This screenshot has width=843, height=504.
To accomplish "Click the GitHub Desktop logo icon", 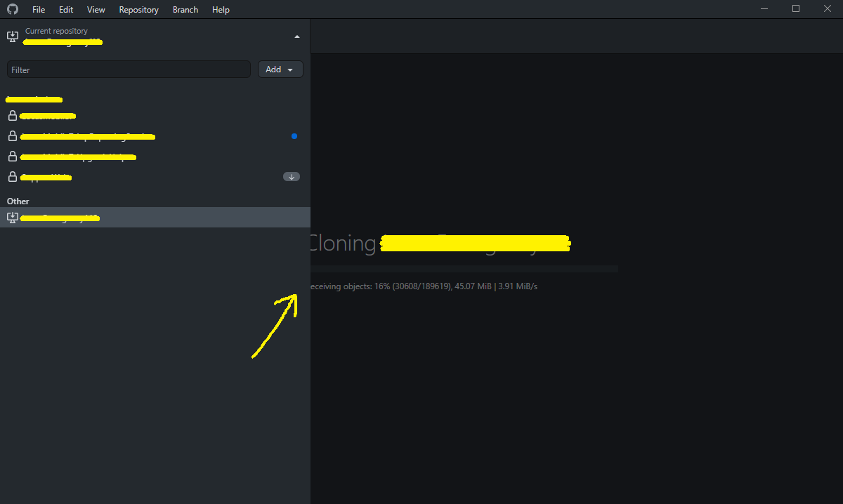I will tap(12, 9).
